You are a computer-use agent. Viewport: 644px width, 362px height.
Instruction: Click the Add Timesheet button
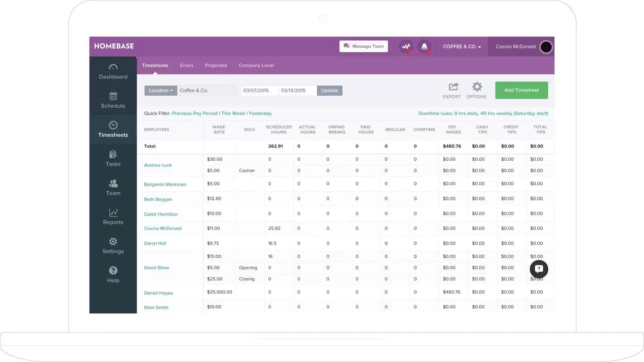coord(522,90)
